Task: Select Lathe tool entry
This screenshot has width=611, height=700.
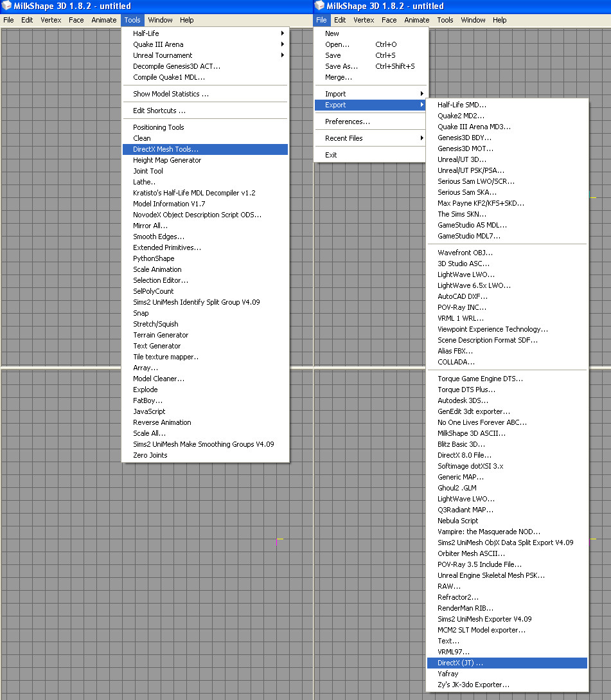Action: click(205, 182)
